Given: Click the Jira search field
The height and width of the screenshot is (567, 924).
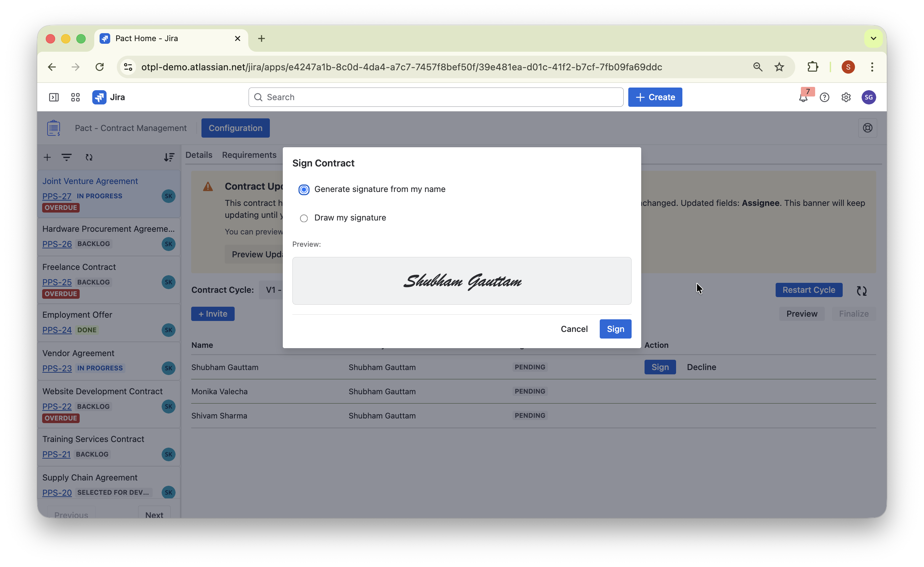Looking at the screenshot, I should [435, 97].
